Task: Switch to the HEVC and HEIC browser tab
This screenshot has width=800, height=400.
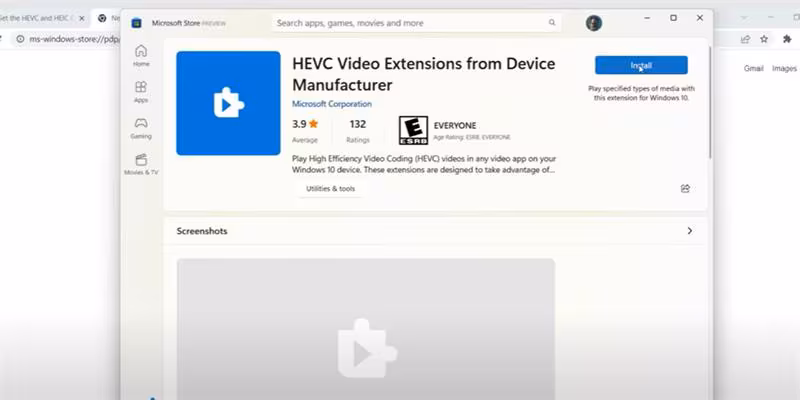Action: [x=37, y=18]
